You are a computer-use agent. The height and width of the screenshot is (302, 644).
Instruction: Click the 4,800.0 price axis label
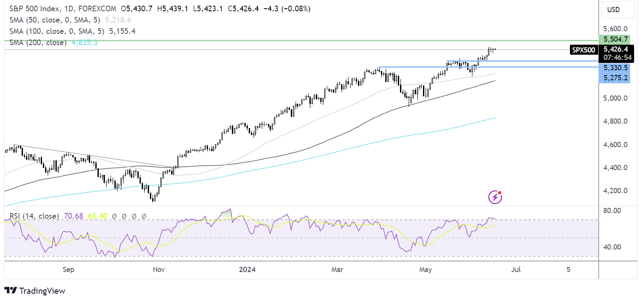(615, 121)
